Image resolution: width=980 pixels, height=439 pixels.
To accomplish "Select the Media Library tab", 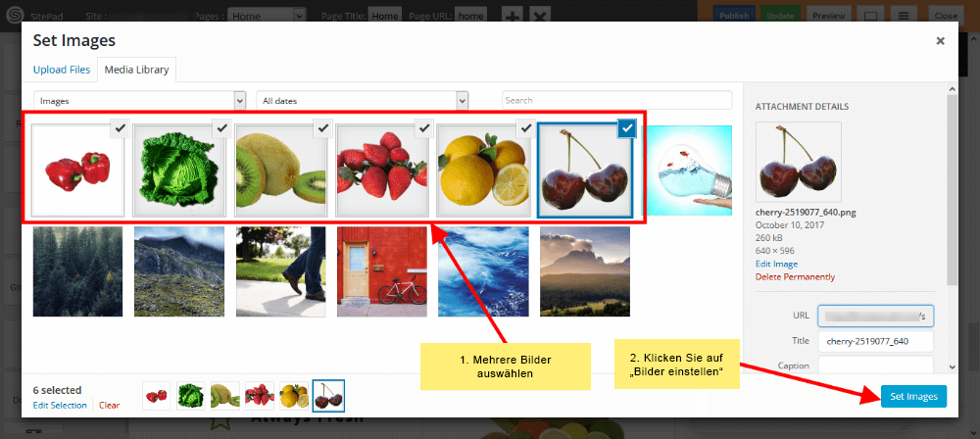I will click(137, 70).
